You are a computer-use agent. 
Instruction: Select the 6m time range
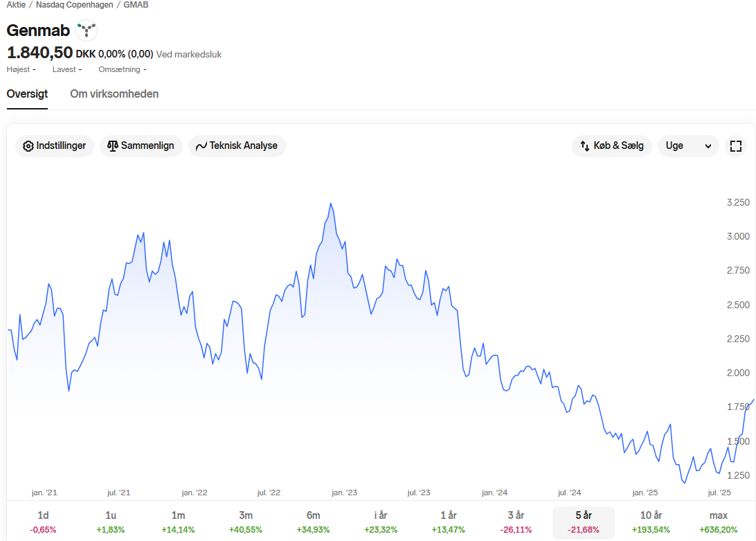[x=313, y=522]
